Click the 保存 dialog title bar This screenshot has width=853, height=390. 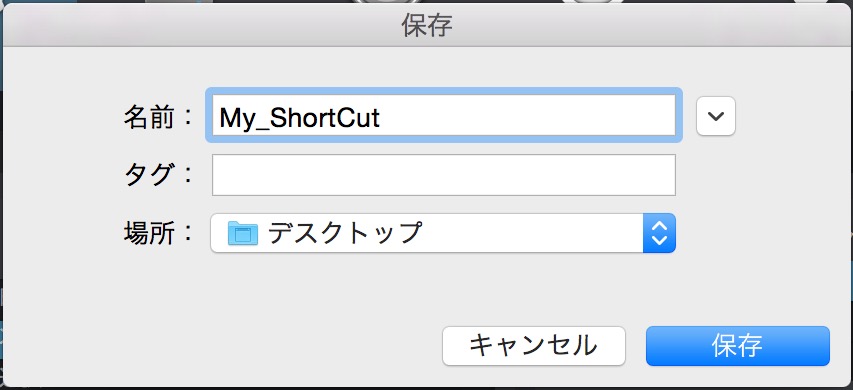click(x=427, y=25)
